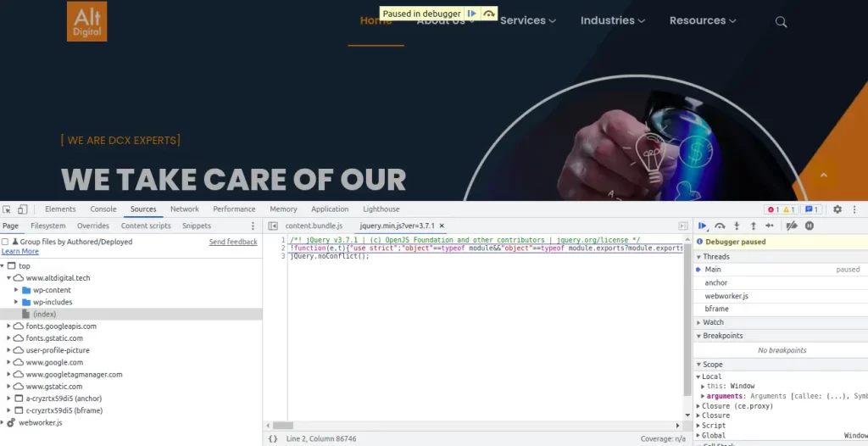
Task: Open DevTools settings gear
Action: coord(837,209)
